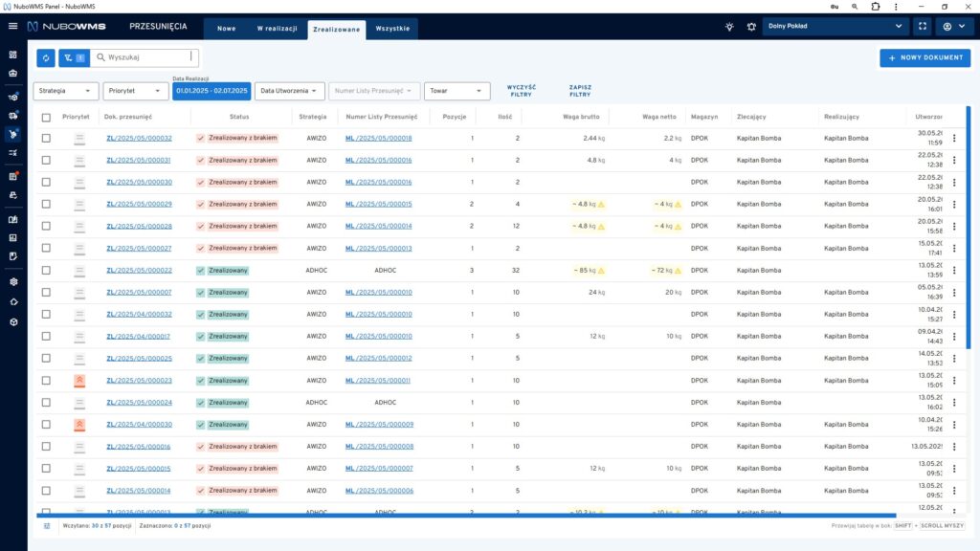Expand the Strategia filter dropdown
Viewport: 980px width, 551px height.
pos(66,91)
